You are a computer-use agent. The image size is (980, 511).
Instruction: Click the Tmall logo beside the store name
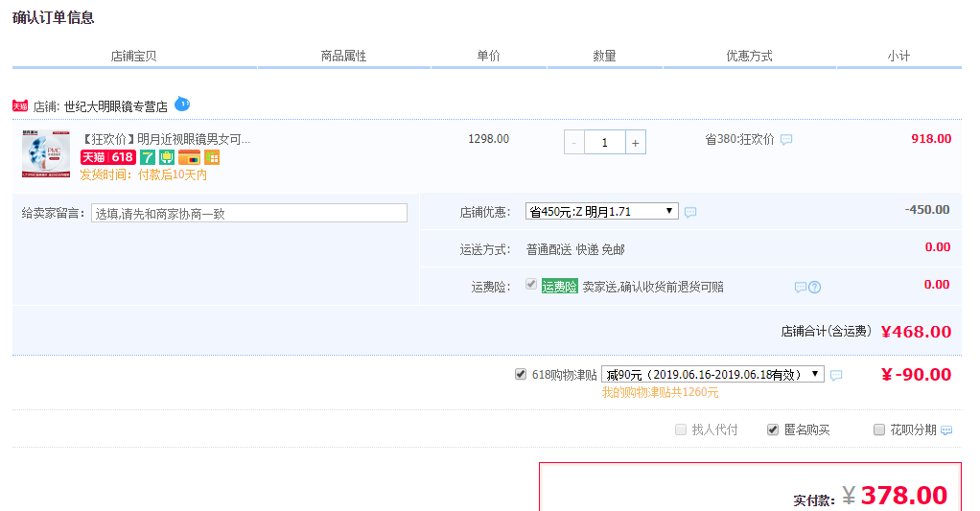(x=20, y=106)
